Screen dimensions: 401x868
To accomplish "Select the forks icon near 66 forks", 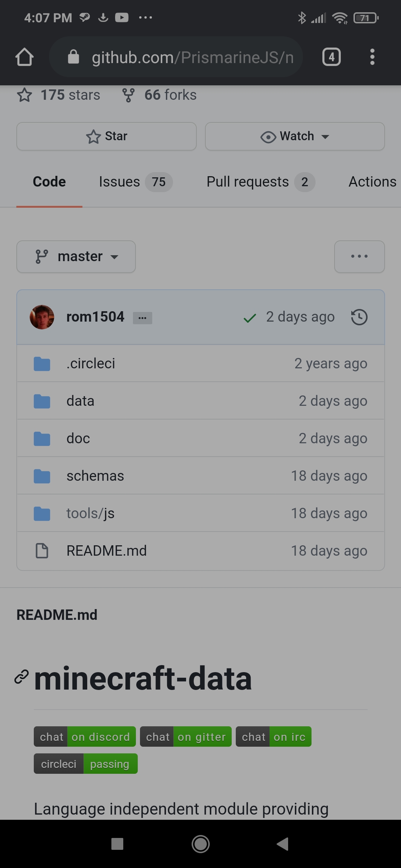I will coord(128,95).
